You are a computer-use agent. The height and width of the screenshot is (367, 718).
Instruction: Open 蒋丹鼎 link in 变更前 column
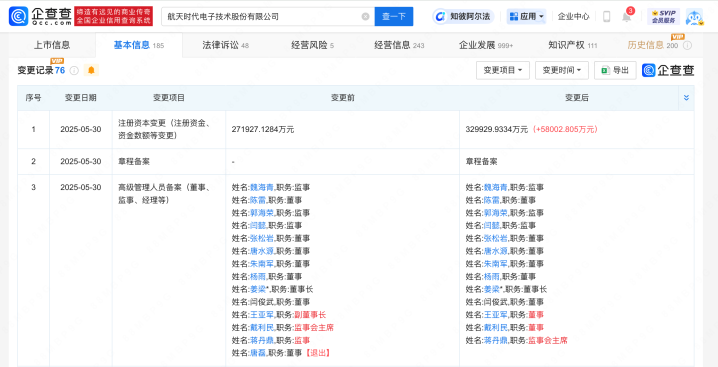[261, 340]
